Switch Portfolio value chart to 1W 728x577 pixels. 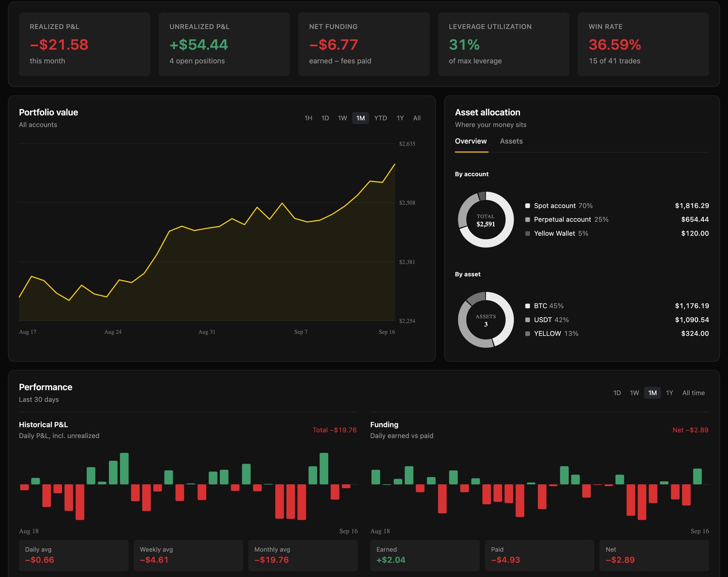[x=343, y=118]
